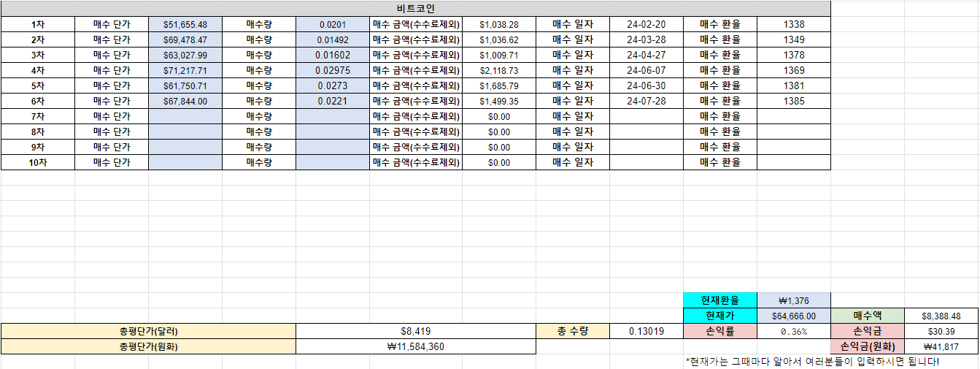Select total purchase amount $8,388.48

[941, 316]
